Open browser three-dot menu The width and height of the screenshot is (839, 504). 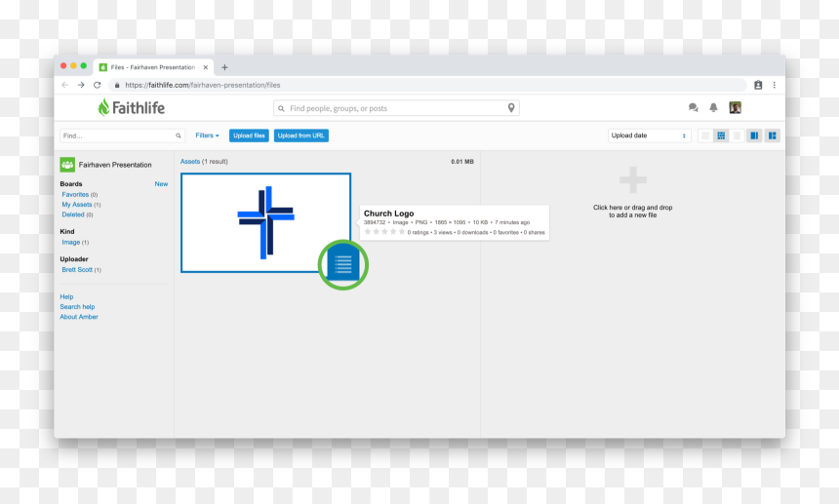pos(775,85)
